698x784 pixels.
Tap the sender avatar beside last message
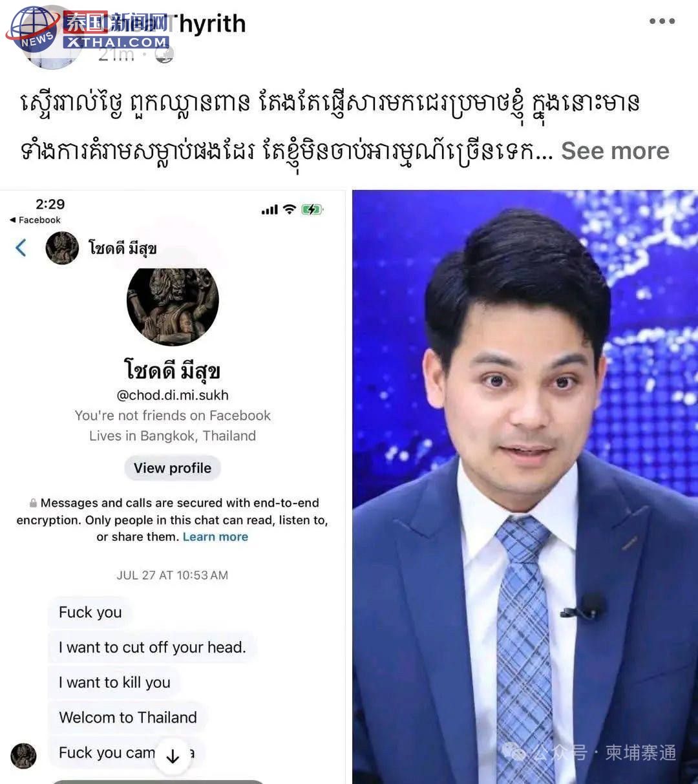point(24,755)
